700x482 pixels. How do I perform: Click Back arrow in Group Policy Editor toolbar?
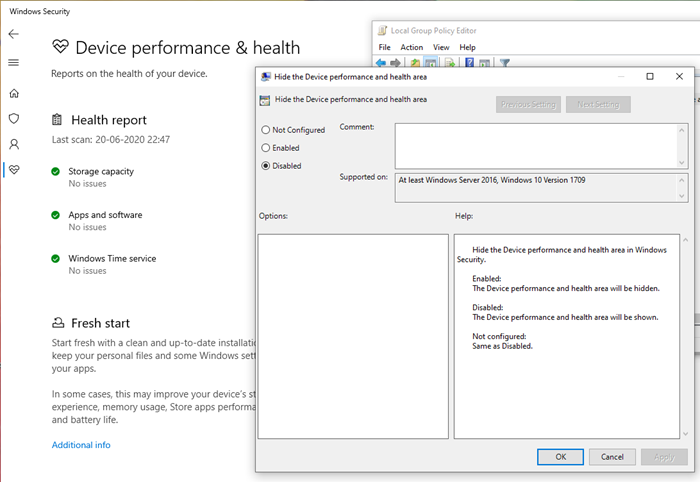point(381,63)
